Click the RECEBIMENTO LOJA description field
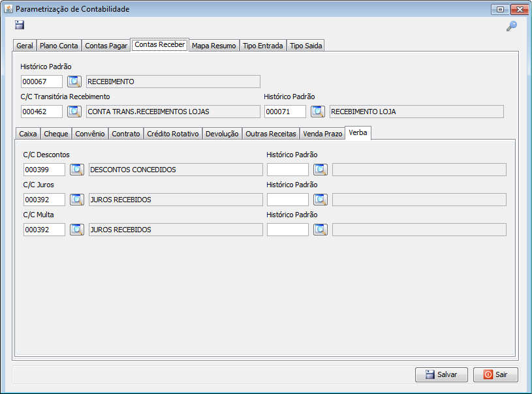This screenshot has height=394, width=532. [x=416, y=112]
